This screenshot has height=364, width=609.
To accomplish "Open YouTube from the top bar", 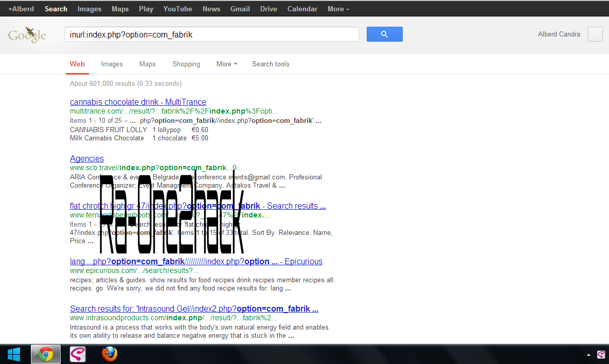I will click(177, 9).
